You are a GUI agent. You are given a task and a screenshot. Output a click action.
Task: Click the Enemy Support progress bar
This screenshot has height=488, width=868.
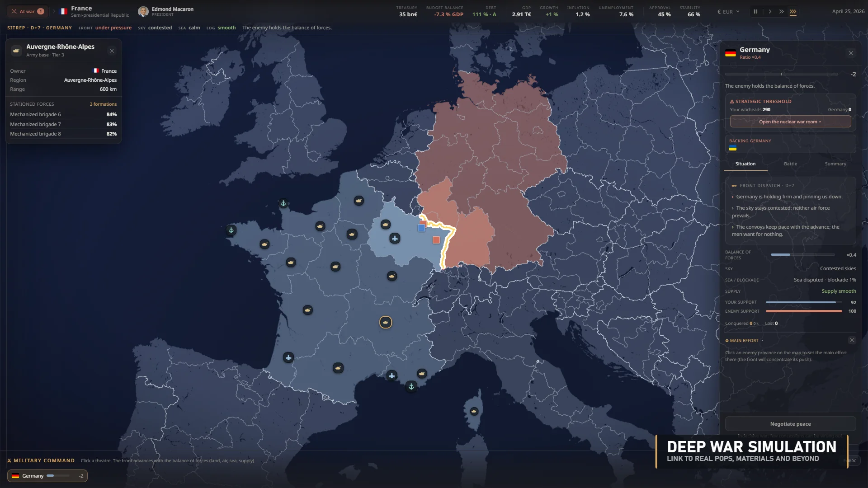[x=804, y=311]
